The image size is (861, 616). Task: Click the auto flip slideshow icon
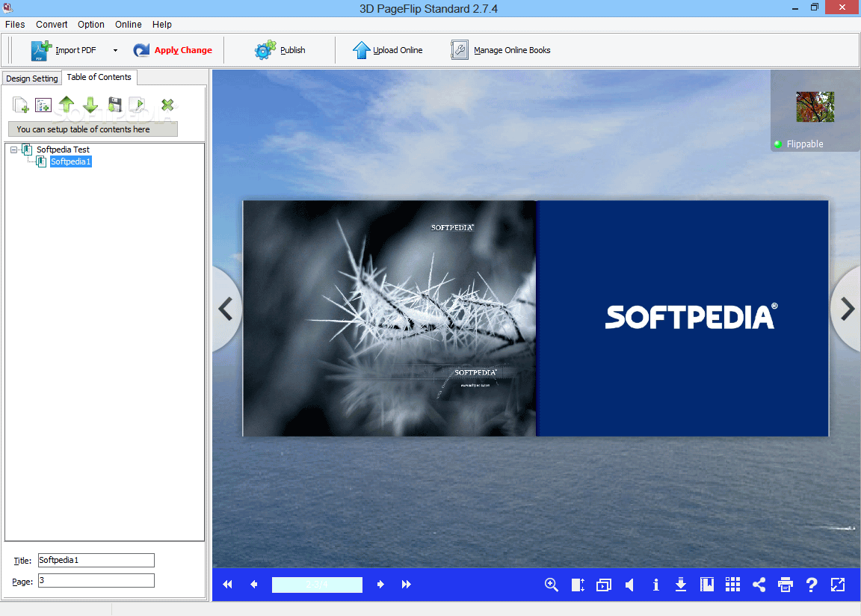pos(603,585)
